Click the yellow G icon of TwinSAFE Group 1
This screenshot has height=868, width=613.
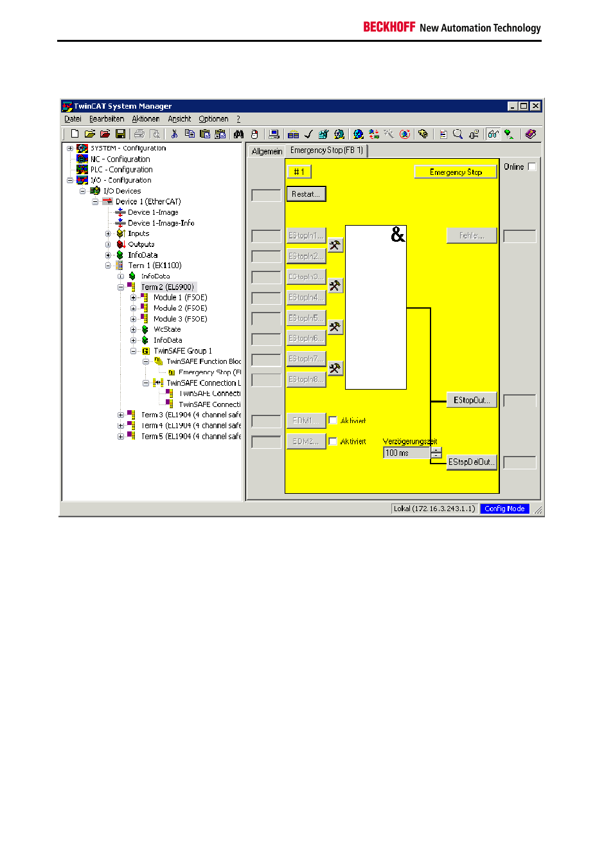pyautogui.click(x=146, y=351)
